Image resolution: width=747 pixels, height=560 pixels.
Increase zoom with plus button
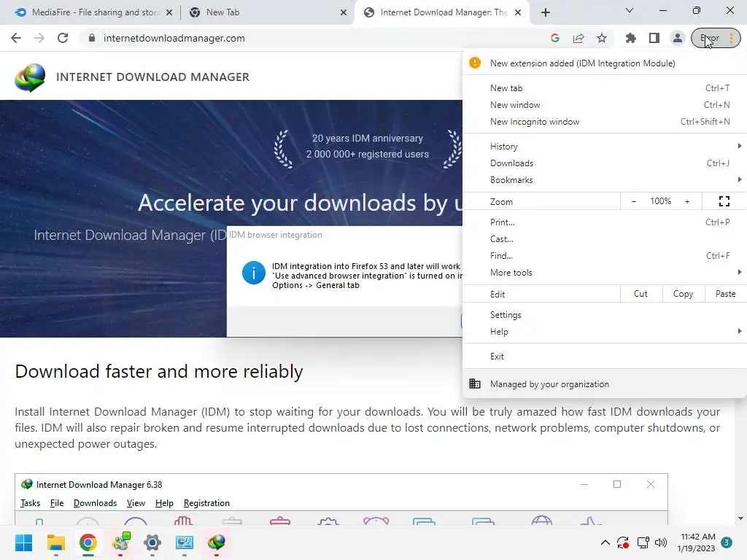coord(687,201)
